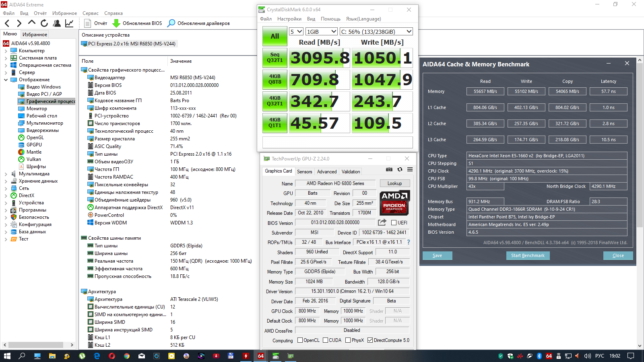The image size is (644, 362).
Task: Open Обновления драйверов from the toolbar
Action: pos(199,23)
